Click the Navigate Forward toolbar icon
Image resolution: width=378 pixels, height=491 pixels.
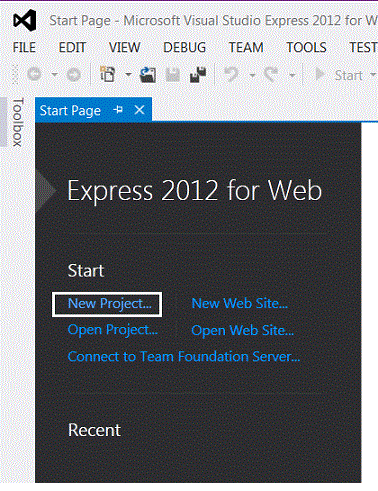(x=74, y=75)
